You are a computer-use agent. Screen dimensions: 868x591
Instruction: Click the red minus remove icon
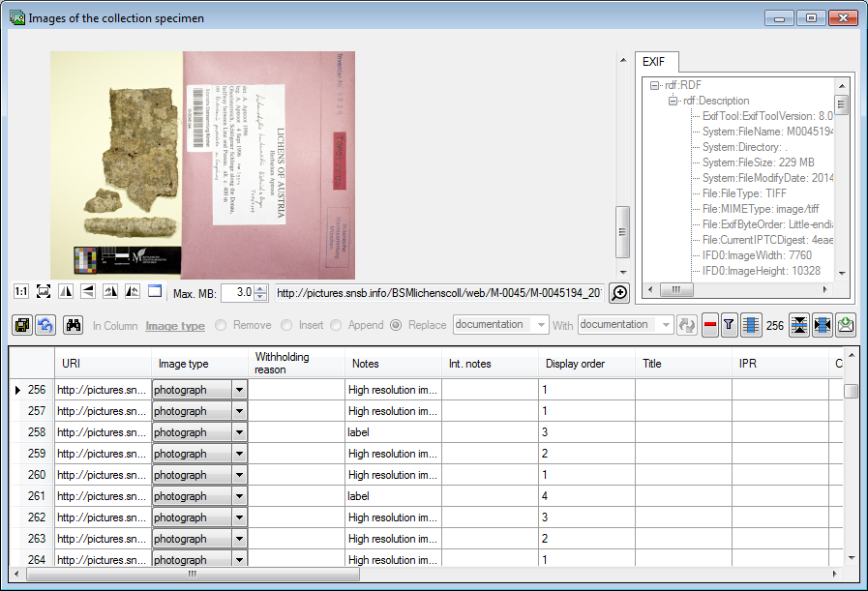click(x=710, y=326)
